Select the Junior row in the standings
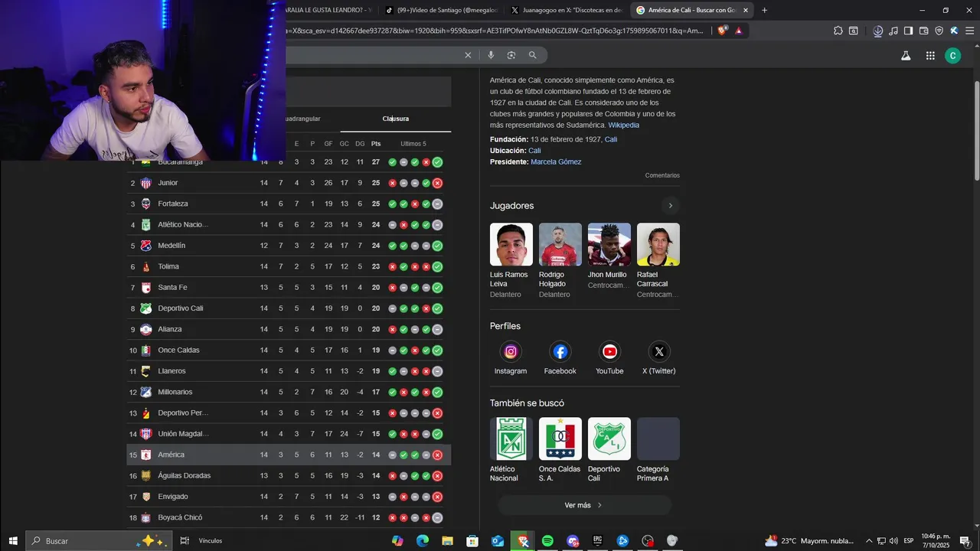 point(289,183)
